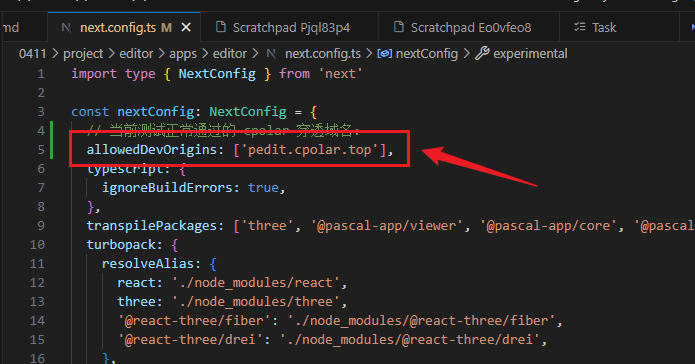
Task: Open the Scratchpad Pjql83p4 tab
Action: 291,27
